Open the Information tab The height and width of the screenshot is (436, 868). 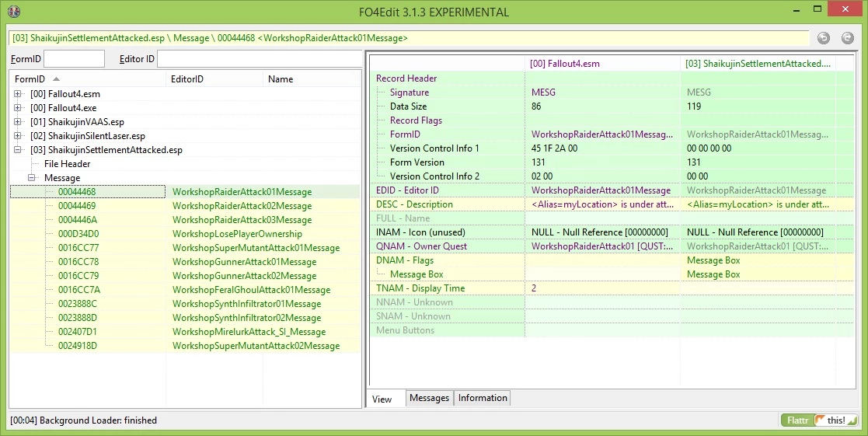point(482,398)
